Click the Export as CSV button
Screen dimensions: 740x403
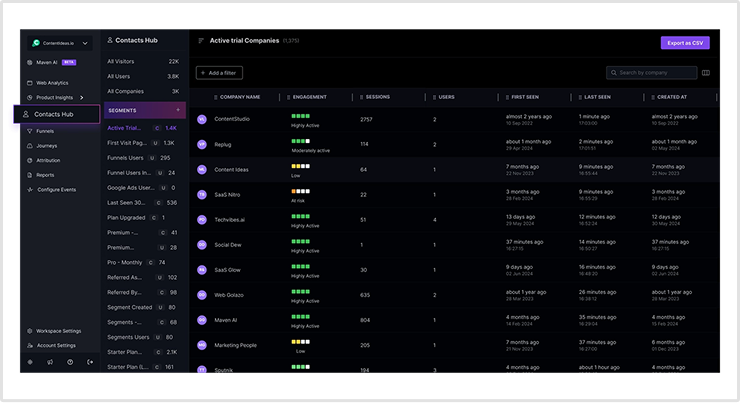click(x=685, y=43)
